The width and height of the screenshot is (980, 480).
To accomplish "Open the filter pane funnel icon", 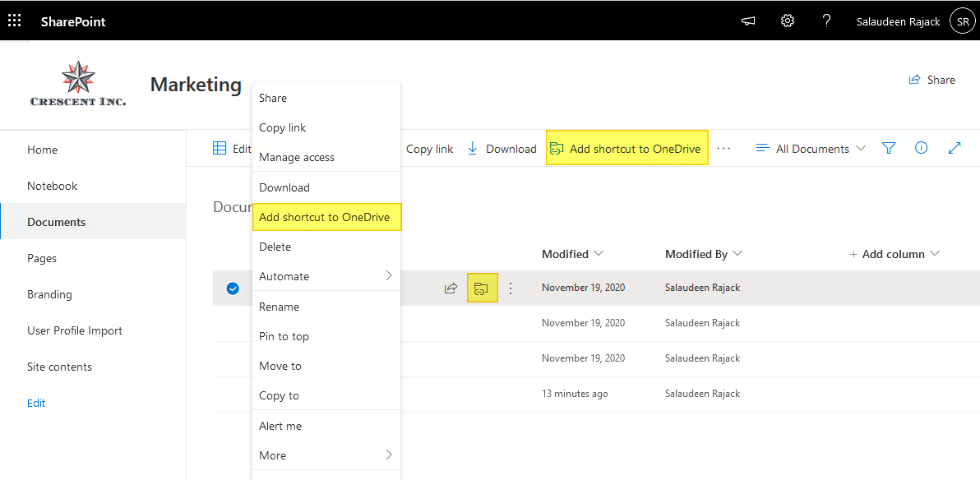I will [889, 148].
